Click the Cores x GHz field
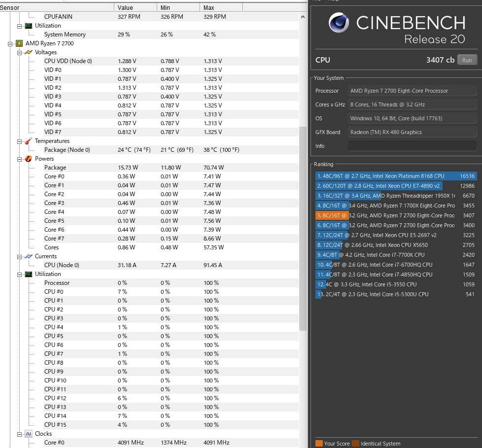Screen dimensions: 482x448 click(x=412, y=104)
